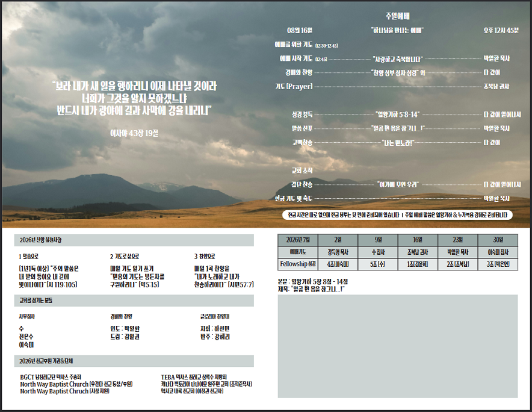
Task: Click the song title '사랑하고 축복합니다'
Action: pos(398,59)
